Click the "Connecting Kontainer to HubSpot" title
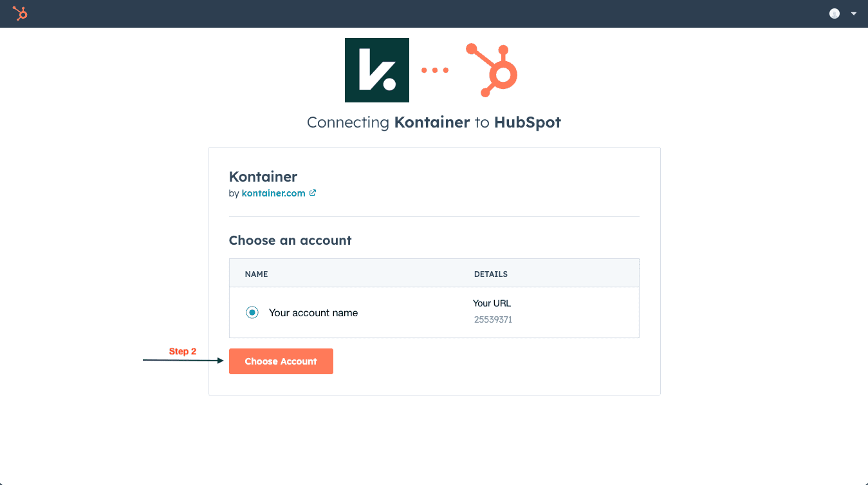Viewport: 868px width, 485px height. pyautogui.click(x=434, y=122)
